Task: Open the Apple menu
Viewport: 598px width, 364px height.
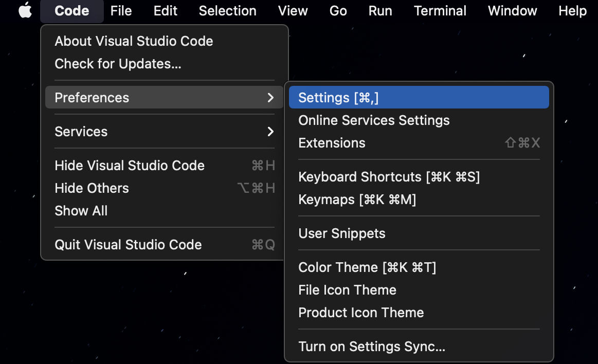Action: (x=25, y=11)
